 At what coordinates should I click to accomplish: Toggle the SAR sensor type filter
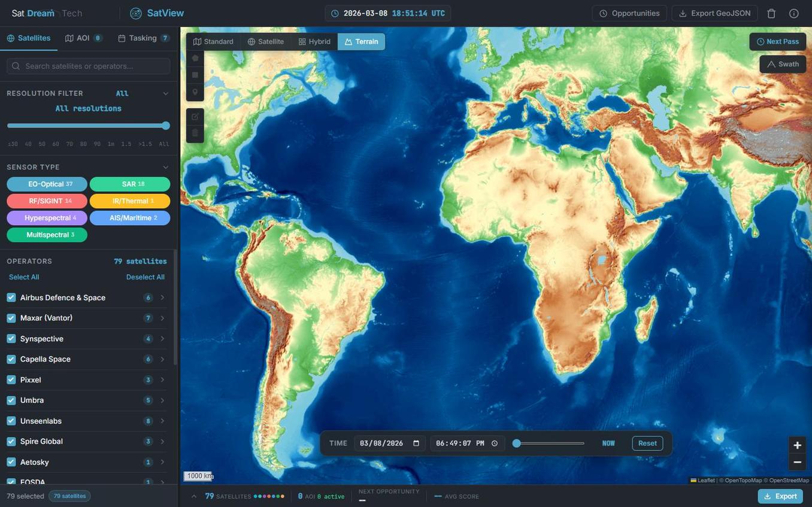tap(130, 184)
